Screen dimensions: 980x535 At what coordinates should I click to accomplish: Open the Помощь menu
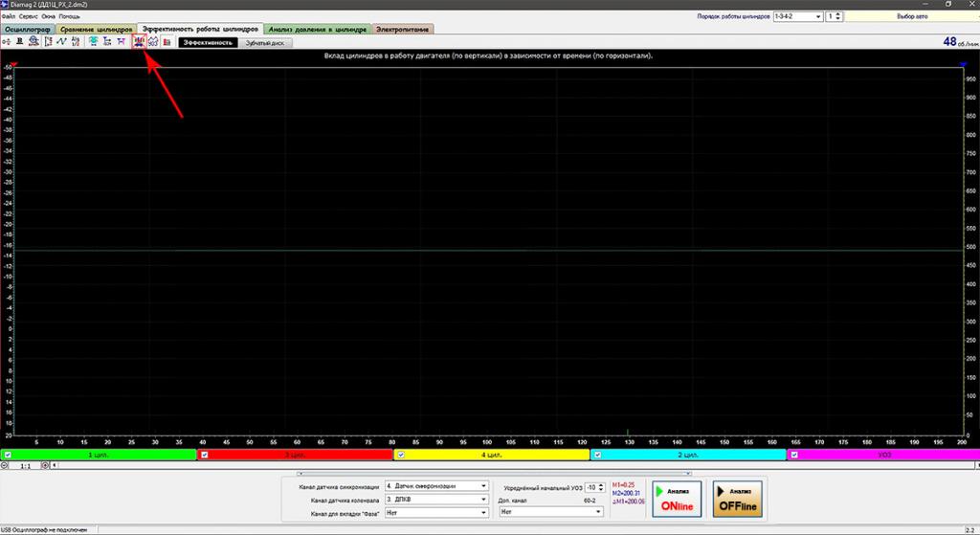click(69, 16)
